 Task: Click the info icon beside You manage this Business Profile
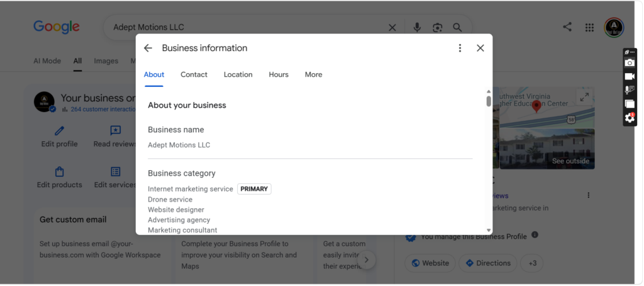[535, 234]
